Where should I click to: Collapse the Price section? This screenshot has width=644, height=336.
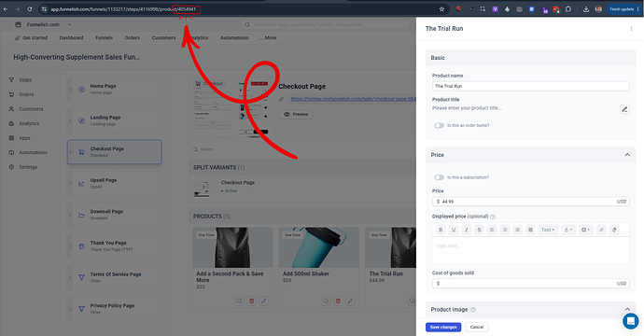click(x=627, y=155)
